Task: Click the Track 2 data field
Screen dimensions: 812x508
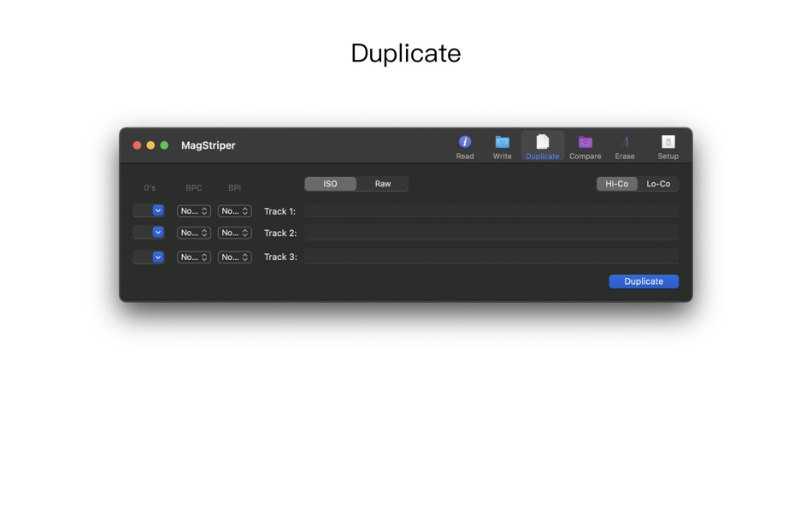Action: (491, 233)
